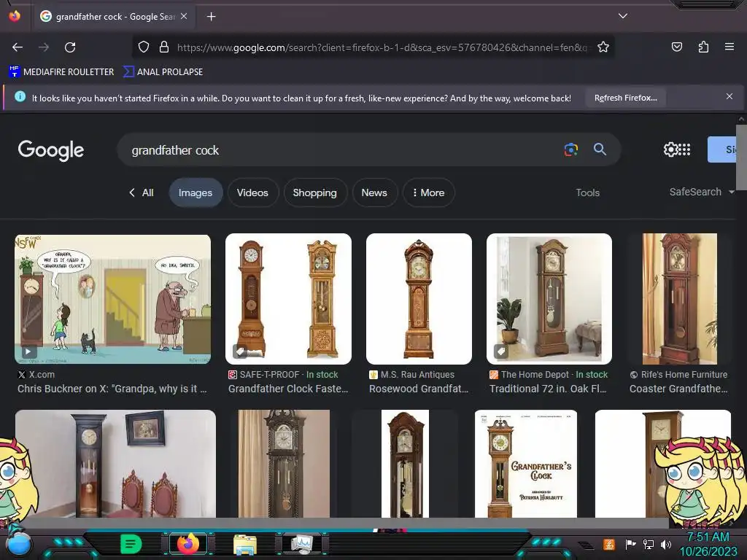Open the 'Grandfather Clock Faste...' title link

pyautogui.click(x=288, y=389)
